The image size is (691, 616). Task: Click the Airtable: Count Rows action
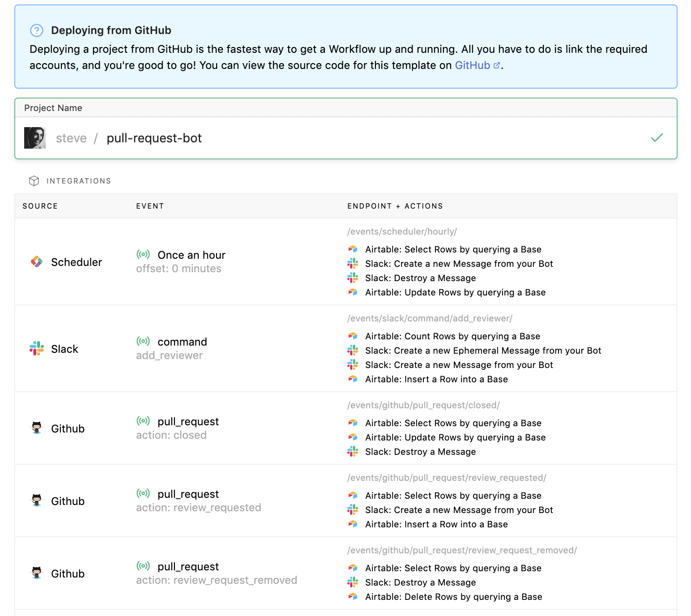click(x=452, y=336)
